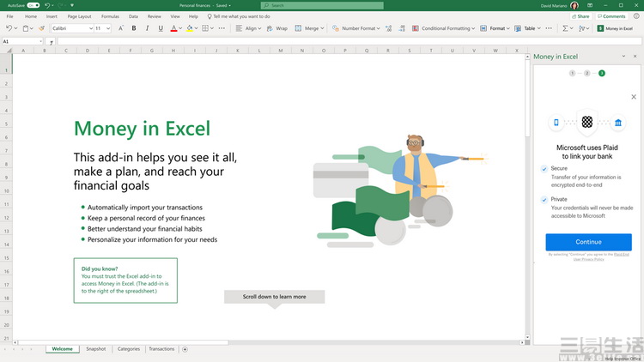Toggle the AutoSave switch
Screen dimensions: 644x362
[x=33, y=5]
